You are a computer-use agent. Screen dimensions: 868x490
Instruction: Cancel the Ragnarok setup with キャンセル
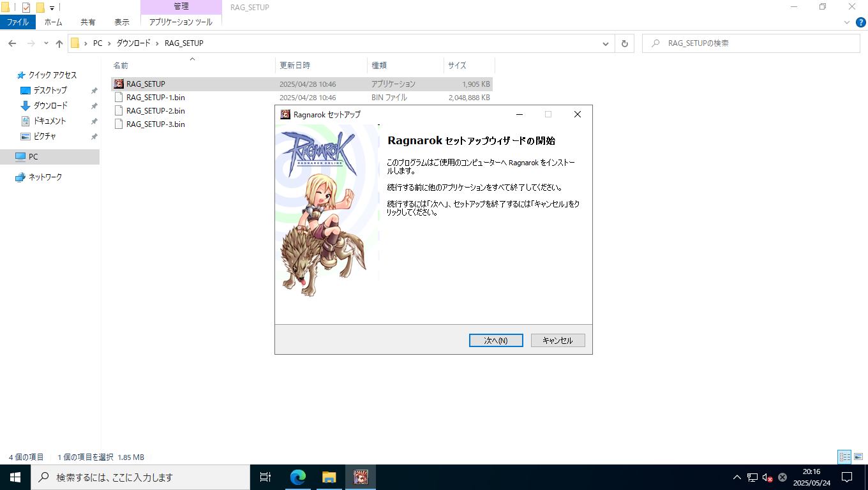[558, 341]
